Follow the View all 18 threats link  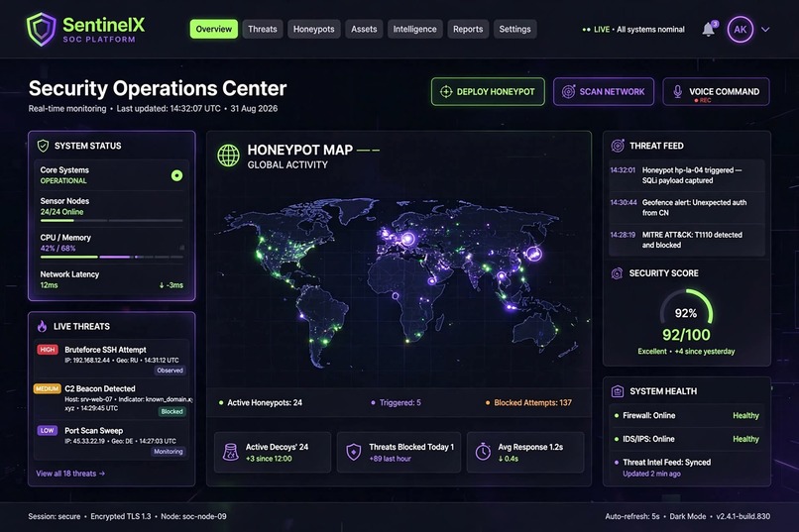[70, 474]
